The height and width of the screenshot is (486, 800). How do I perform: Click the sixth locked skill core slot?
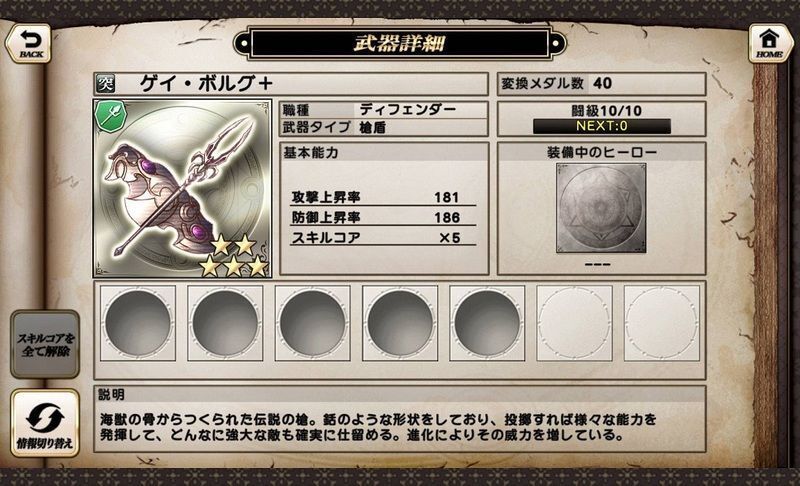tap(574, 323)
